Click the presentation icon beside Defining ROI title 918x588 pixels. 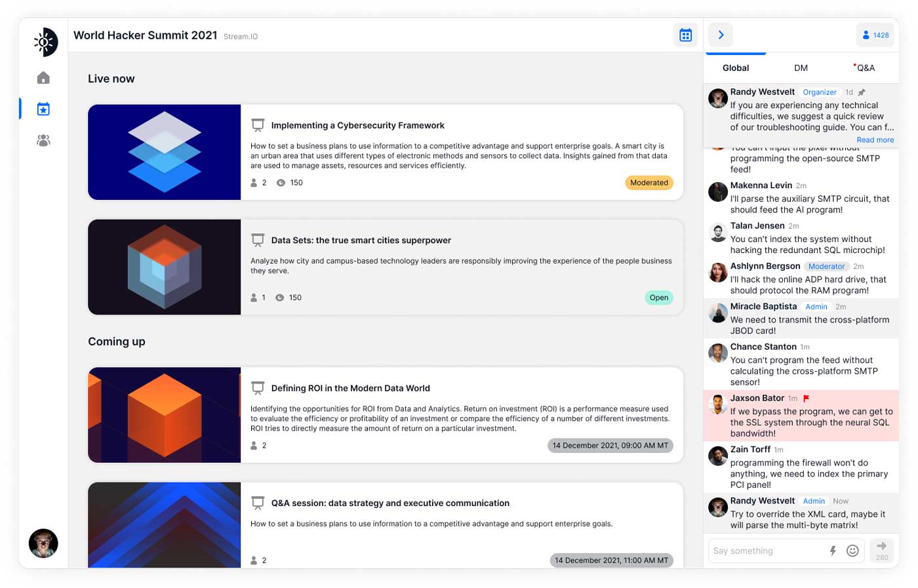(258, 388)
